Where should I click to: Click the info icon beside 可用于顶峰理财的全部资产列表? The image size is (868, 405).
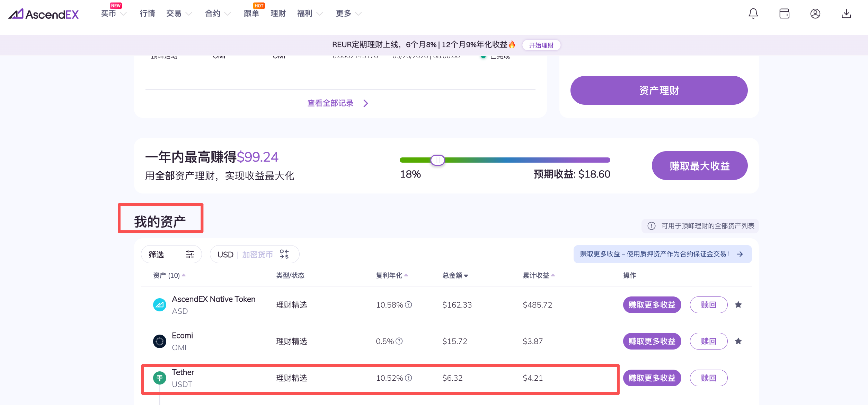(x=652, y=226)
